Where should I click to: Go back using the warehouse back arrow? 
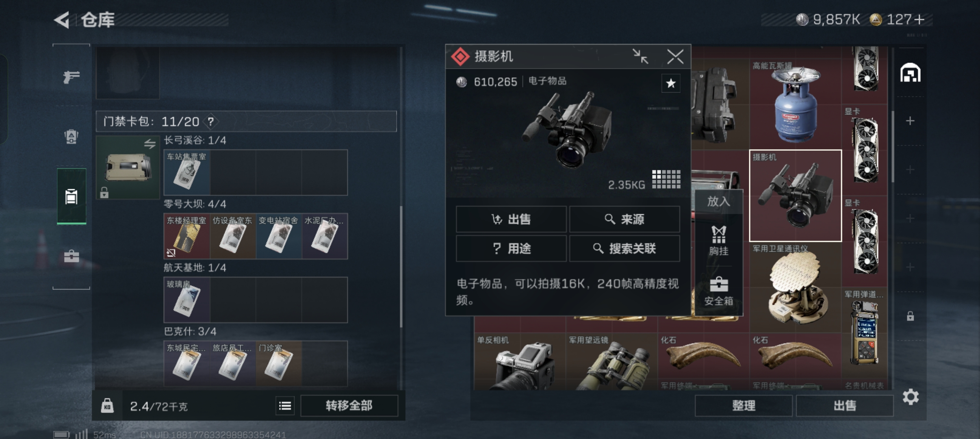62,20
